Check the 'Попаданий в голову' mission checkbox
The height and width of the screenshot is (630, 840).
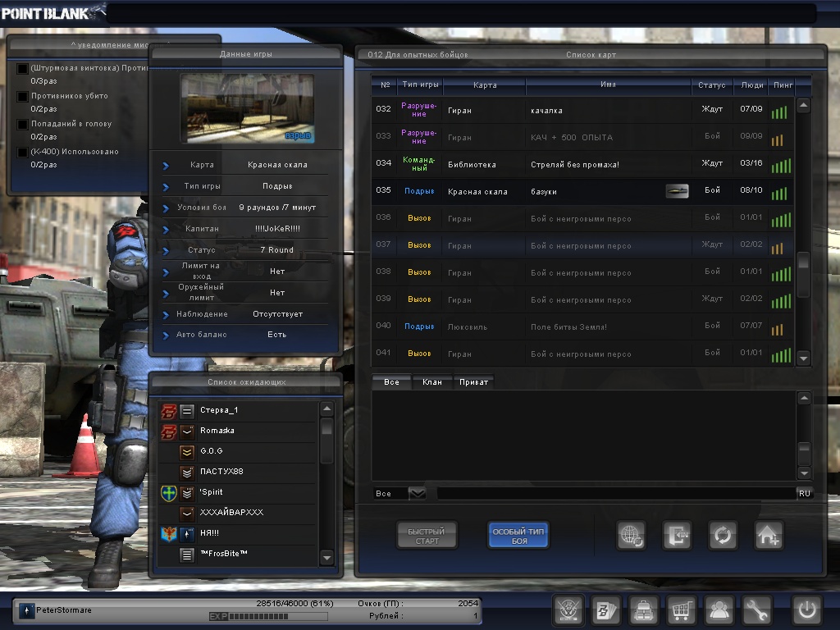point(23,125)
